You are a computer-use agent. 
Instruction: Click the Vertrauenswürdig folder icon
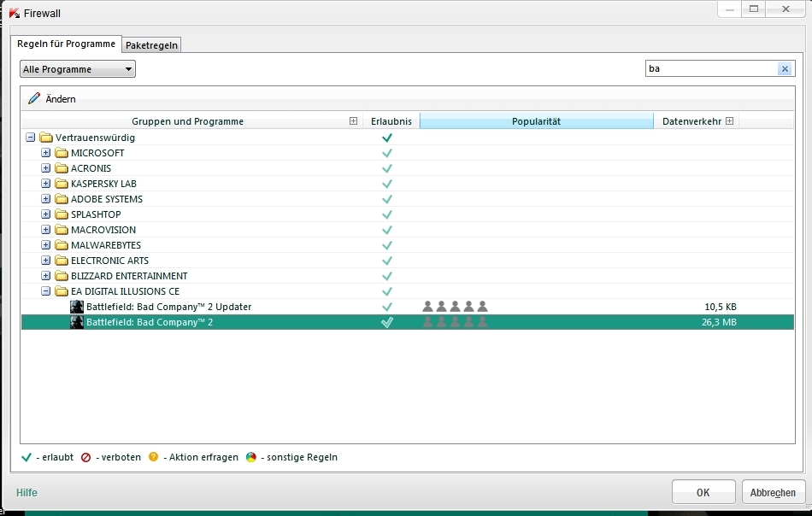click(46, 138)
